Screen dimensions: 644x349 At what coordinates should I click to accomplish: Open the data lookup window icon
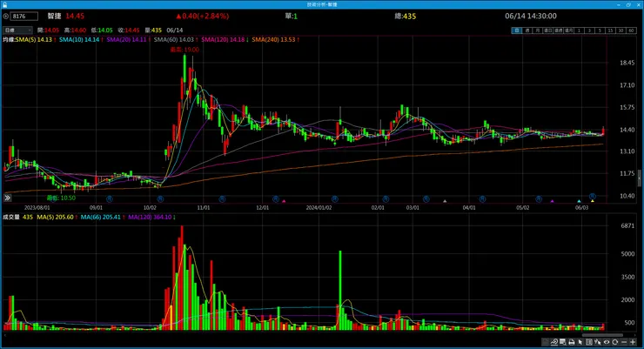[563, 342]
